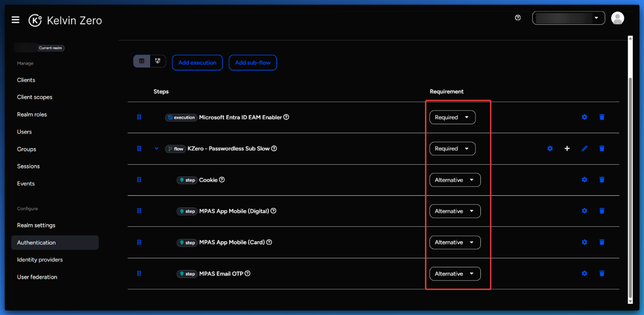Image resolution: width=644 pixels, height=315 pixels.
Task: Switch to flow diagram view toggle
Action: click(x=158, y=61)
